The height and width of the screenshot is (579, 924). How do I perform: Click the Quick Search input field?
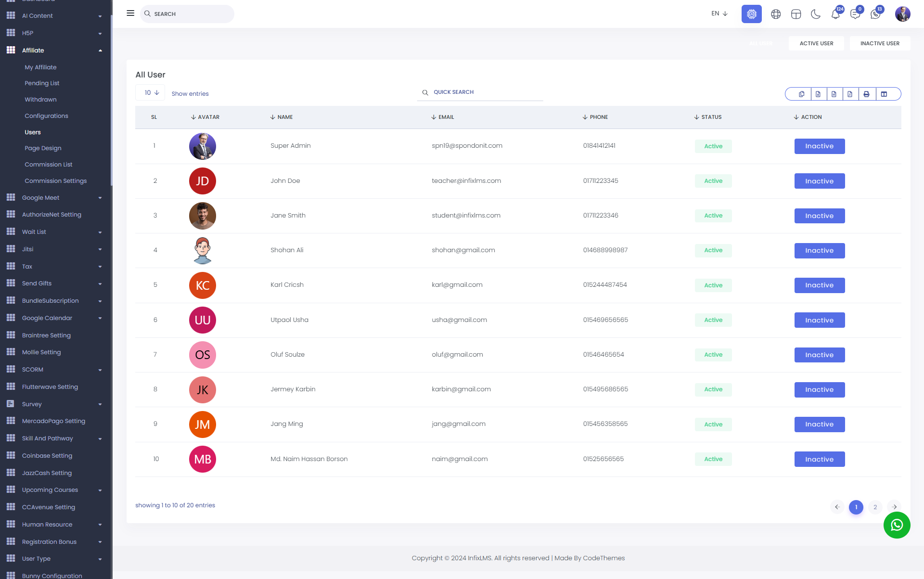480,92
